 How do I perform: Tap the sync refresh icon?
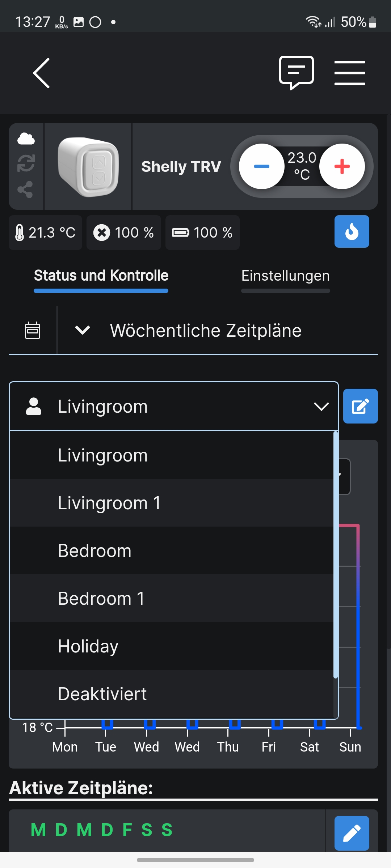point(26,163)
